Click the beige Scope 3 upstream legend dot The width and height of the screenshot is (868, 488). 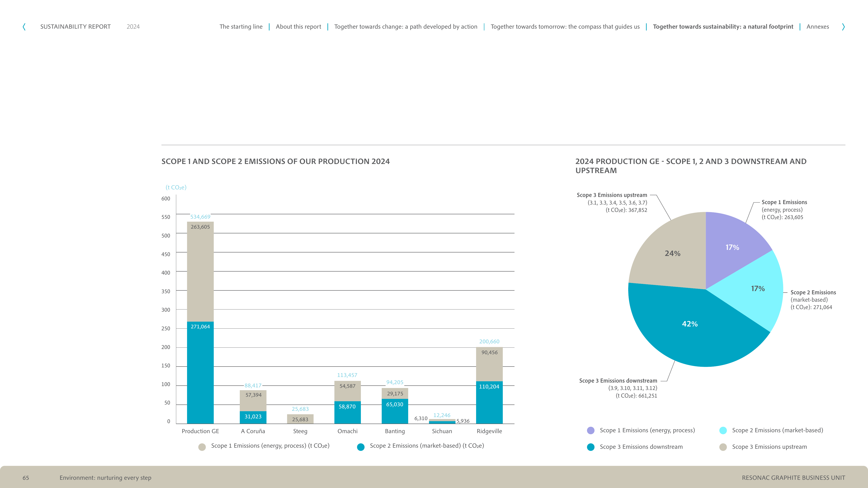click(x=723, y=447)
